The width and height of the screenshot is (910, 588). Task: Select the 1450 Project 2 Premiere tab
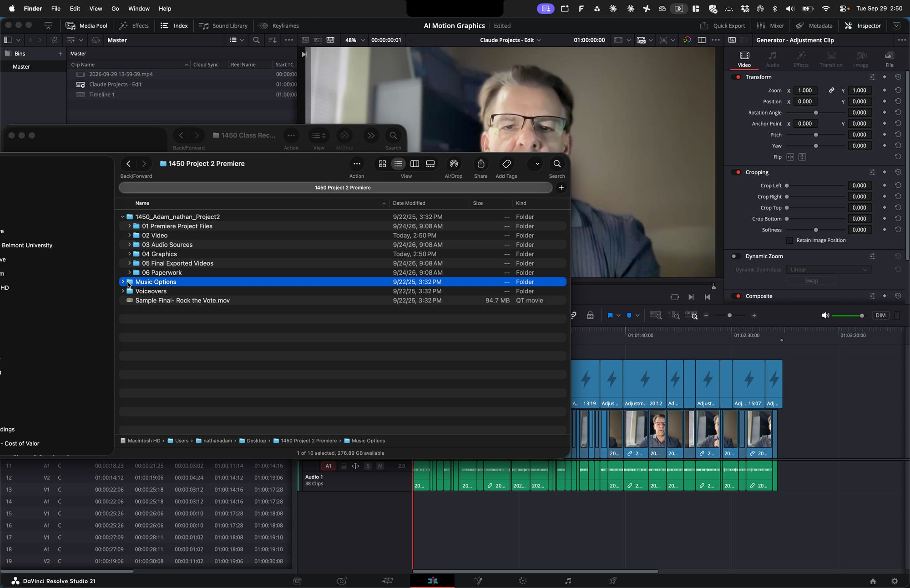pyautogui.click(x=336, y=187)
